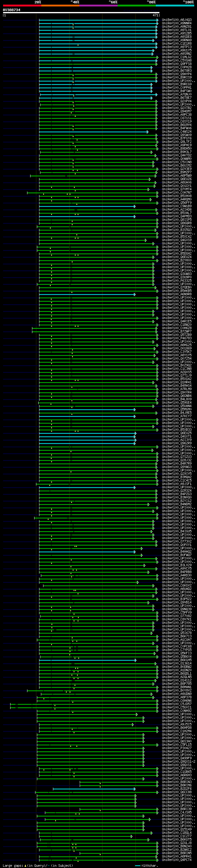Select label UniRef100_C4WS24
197x868 pixels.
click(177, 132)
